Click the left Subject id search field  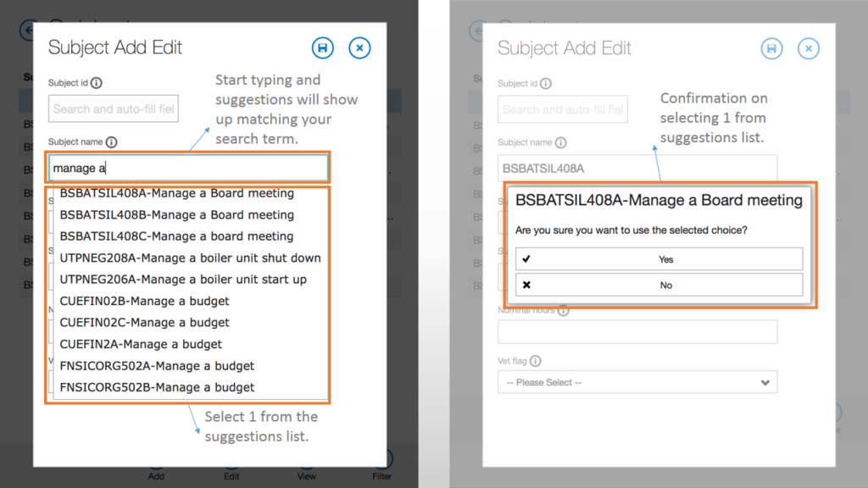coord(113,108)
